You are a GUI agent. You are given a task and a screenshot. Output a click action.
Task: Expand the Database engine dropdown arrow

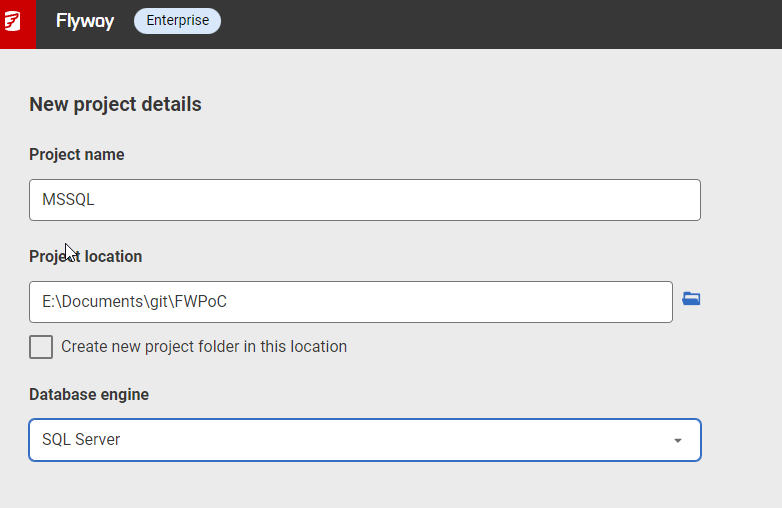tap(677, 440)
